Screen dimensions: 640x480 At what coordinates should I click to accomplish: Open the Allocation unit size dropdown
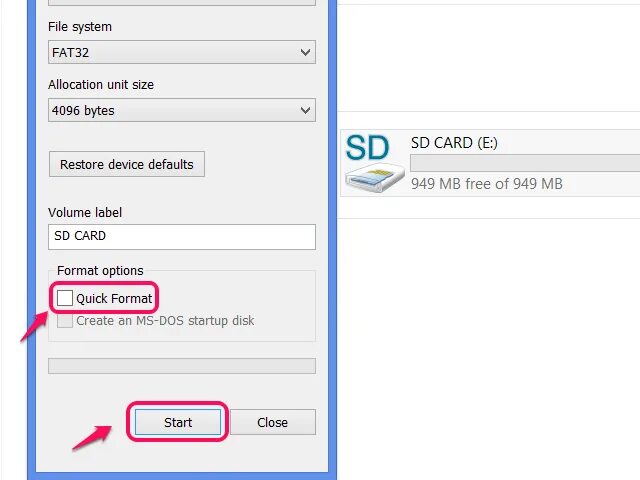182,110
